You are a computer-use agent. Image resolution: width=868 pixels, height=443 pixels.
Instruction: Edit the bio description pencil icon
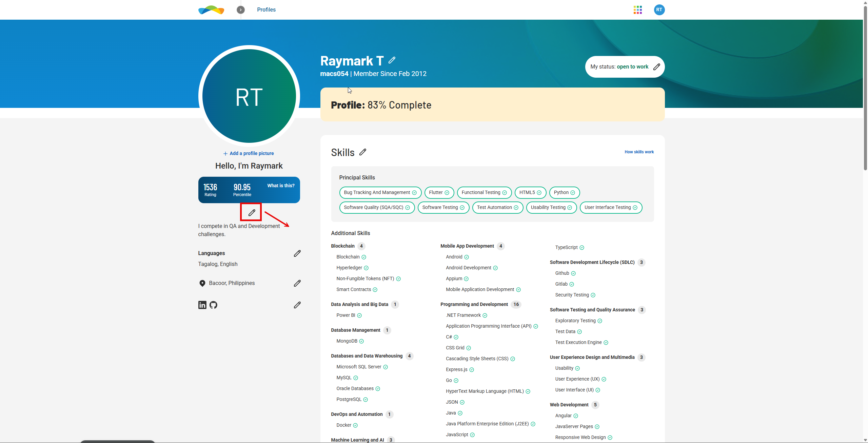click(251, 213)
